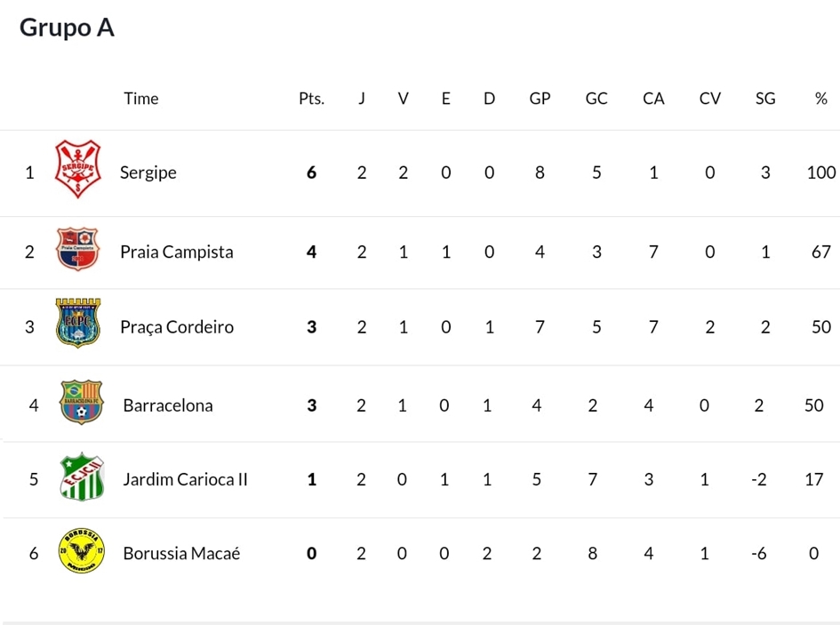
Task: Open the Praia Campista team link
Action: tap(176, 252)
